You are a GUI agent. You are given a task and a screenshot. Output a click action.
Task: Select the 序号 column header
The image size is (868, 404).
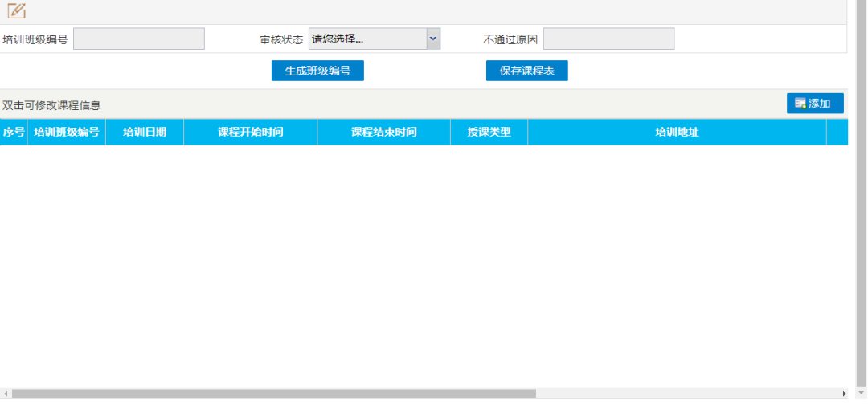pyautogui.click(x=14, y=133)
